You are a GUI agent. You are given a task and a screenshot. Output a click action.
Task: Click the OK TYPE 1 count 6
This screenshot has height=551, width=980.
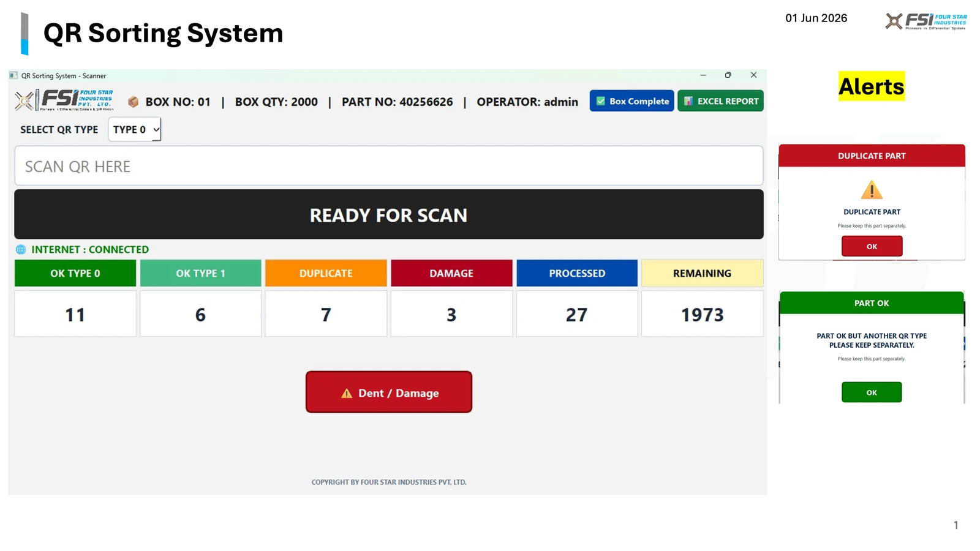[201, 314]
